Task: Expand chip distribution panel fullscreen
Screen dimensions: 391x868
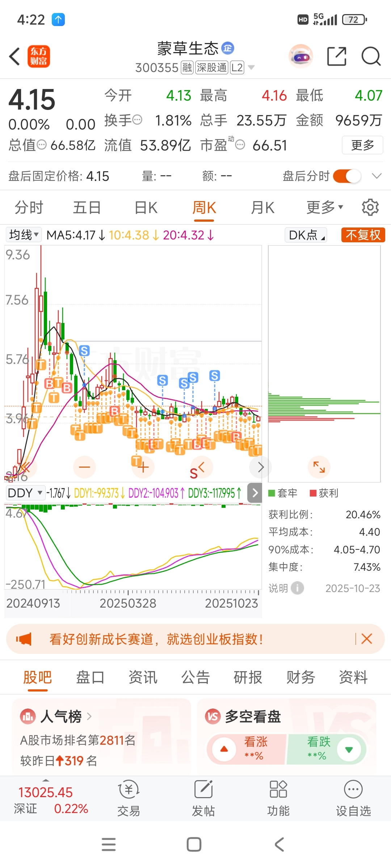Action: click(x=319, y=467)
